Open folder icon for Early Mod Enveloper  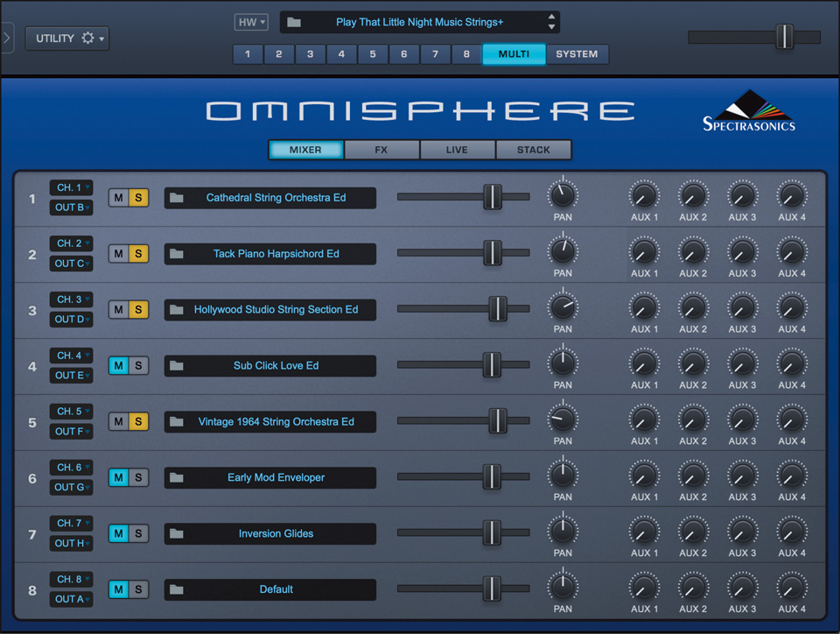point(176,477)
